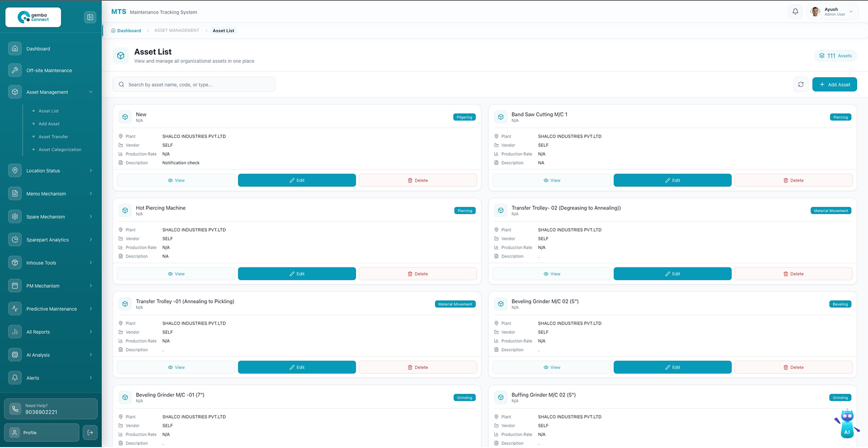Click the Beveling tag on Beveling Grinder 02 card
This screenshot has height=448, width=868.
pyautogui.click(x=840, y=304)
